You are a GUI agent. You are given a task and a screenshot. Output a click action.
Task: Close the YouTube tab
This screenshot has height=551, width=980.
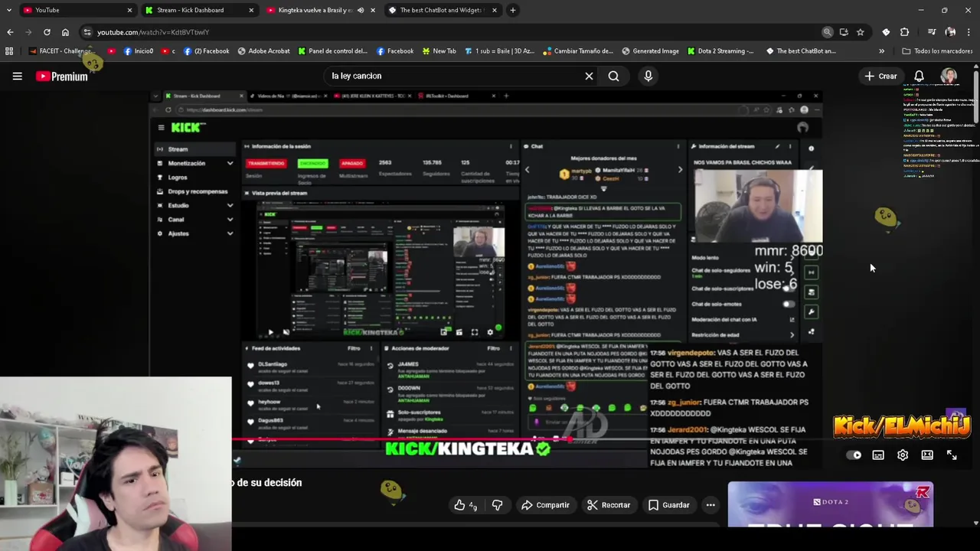pos(129,10)
